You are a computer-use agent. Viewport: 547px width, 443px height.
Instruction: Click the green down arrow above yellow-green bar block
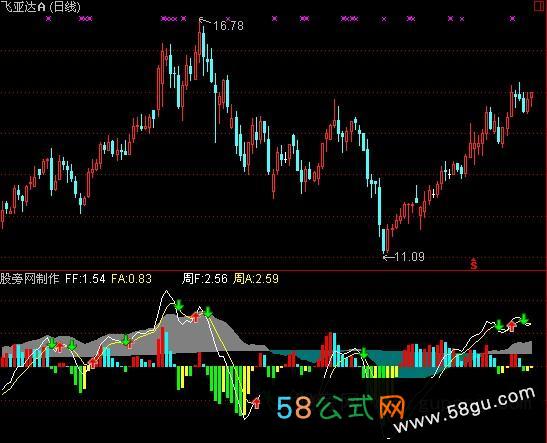click(364, 353)
